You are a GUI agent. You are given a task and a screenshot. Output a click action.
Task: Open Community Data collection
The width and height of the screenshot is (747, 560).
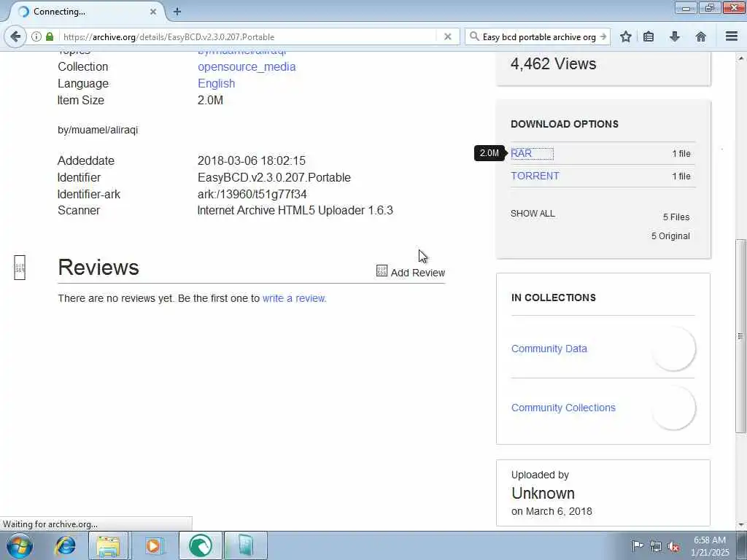click(549, 349)
